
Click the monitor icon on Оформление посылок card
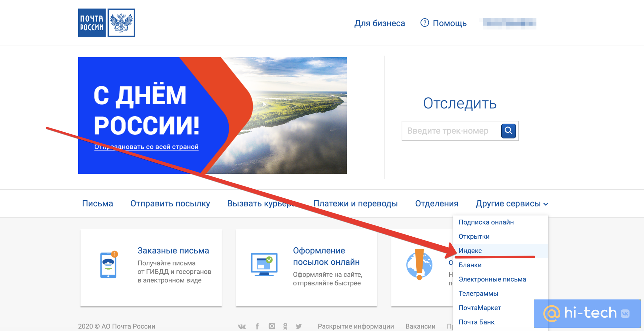click(x=264, y=265)
